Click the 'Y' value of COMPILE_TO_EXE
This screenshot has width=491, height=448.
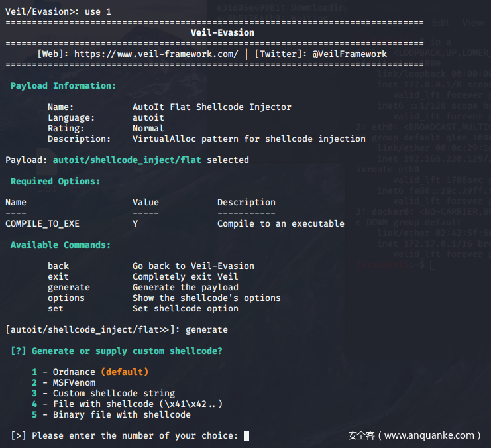135,224
